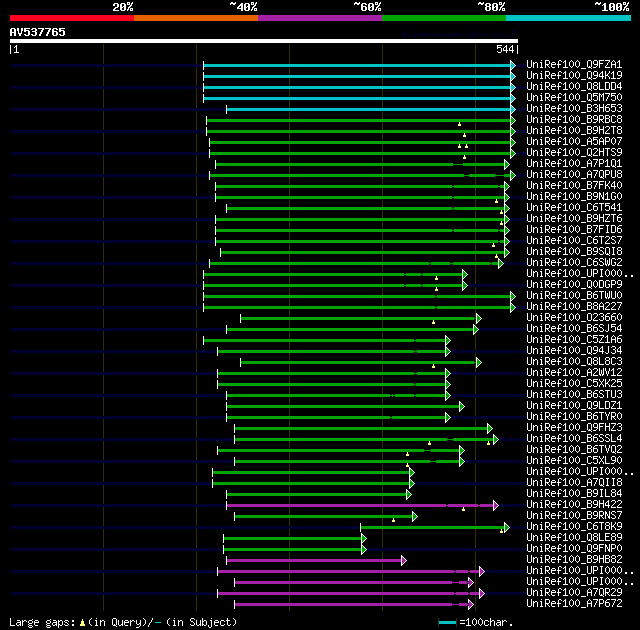Image resolution: width=640 pixels, height=630 pixels.
Task: Select the UniRef100_B6TWU0 label
Action: (574, 296)
